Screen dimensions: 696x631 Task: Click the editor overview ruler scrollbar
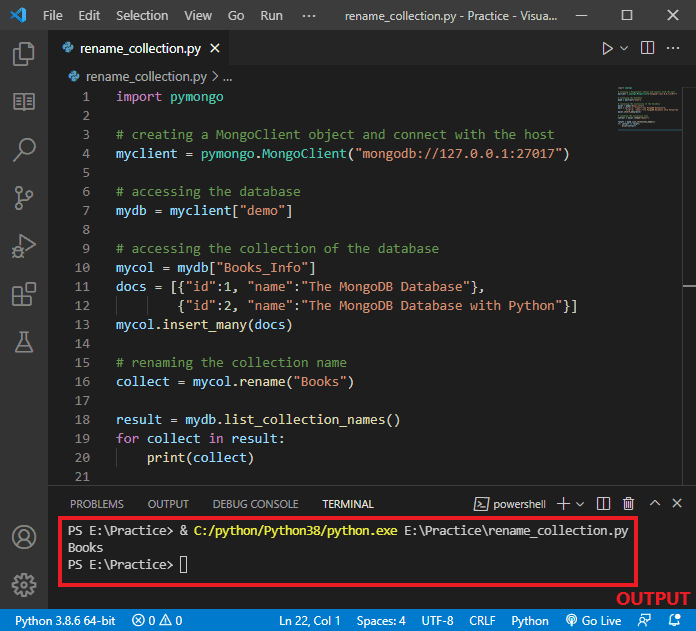click(x=689, y=286)
